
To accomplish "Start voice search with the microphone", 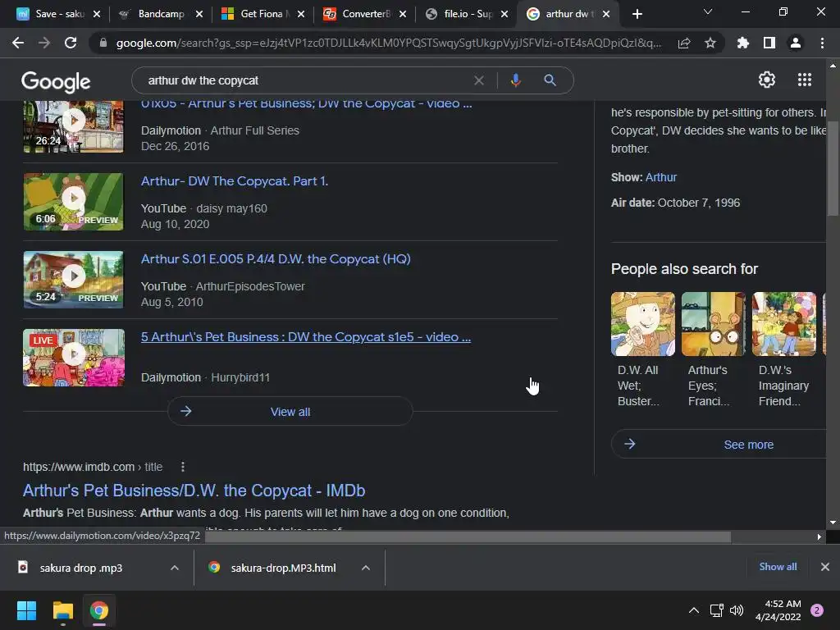I will 515,80.
